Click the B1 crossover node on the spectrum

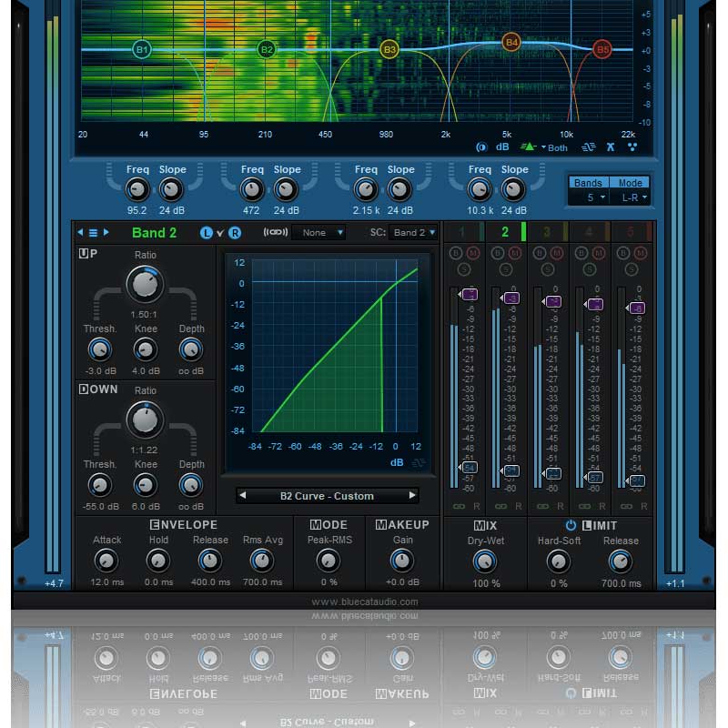click(142, 49)
